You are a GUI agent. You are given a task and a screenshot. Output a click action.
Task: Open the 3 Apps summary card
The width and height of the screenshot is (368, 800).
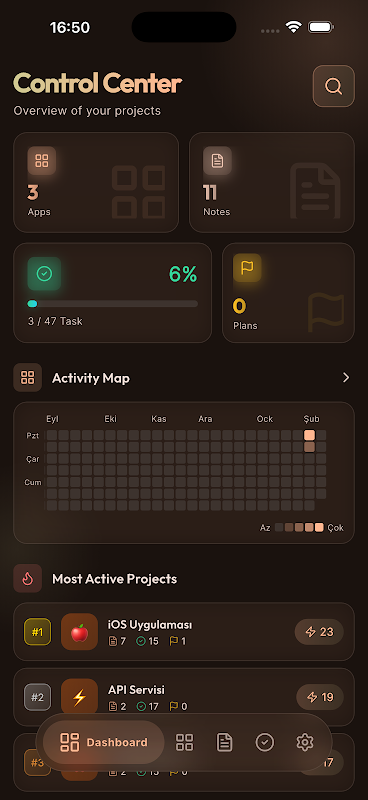[x=96, y=183]
